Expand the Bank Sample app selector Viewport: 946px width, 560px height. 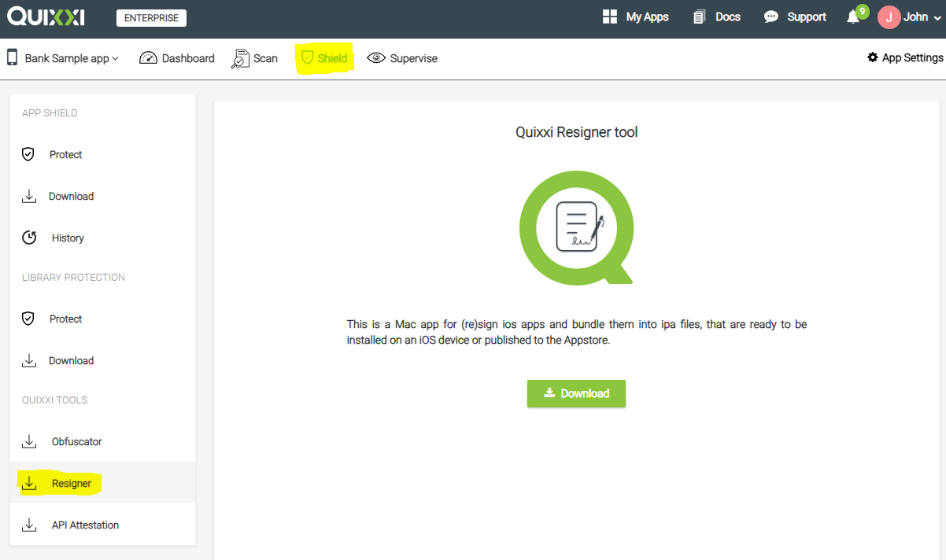tap(72, 58)
